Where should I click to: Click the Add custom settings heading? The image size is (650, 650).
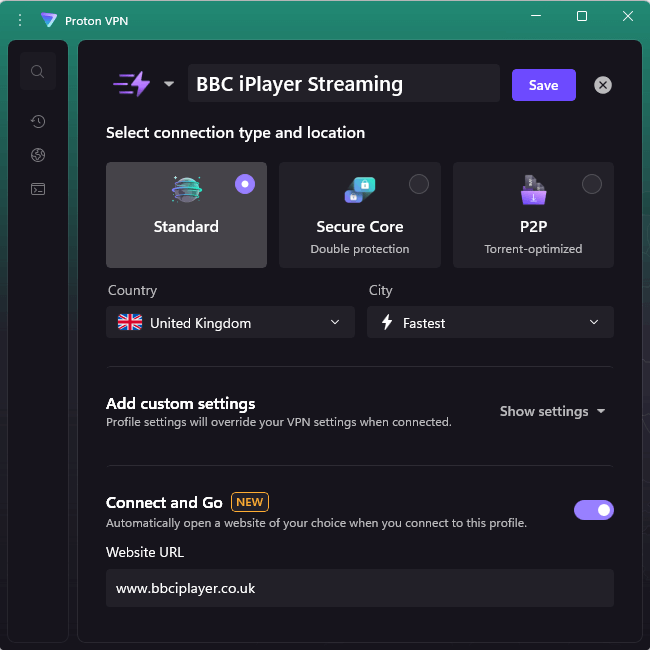click(181, 403)
